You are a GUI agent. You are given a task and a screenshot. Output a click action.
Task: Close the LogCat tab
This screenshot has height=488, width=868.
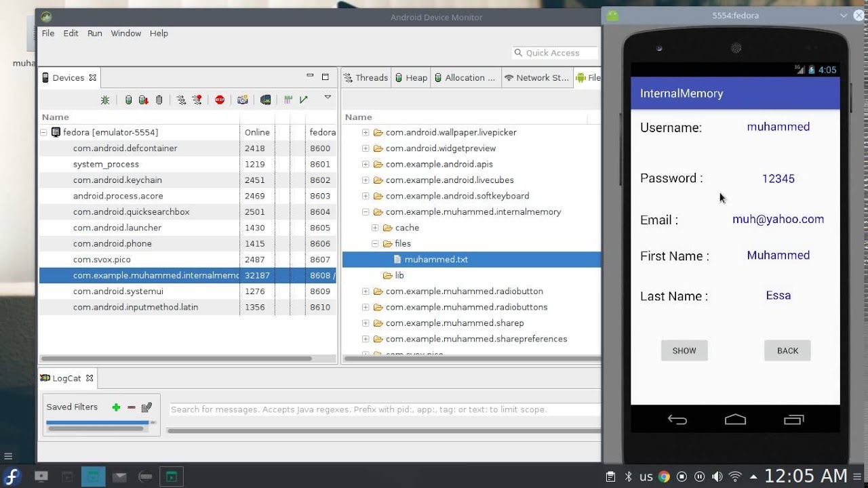(x=90, y=378)
